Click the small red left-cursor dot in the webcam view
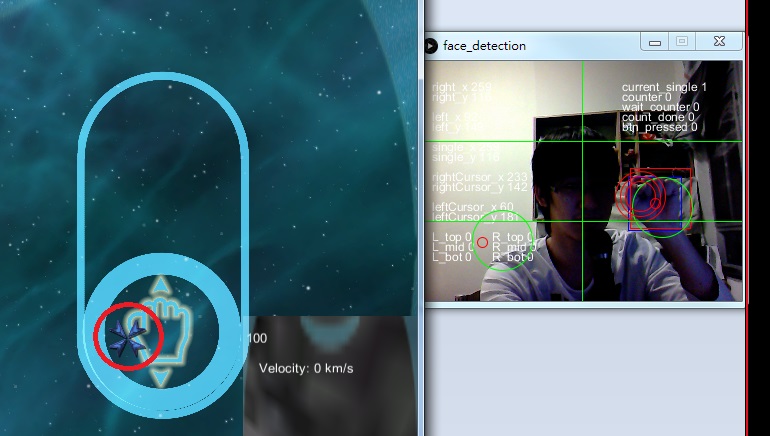Viewport: 770px width, 436px height. [482, 242]
